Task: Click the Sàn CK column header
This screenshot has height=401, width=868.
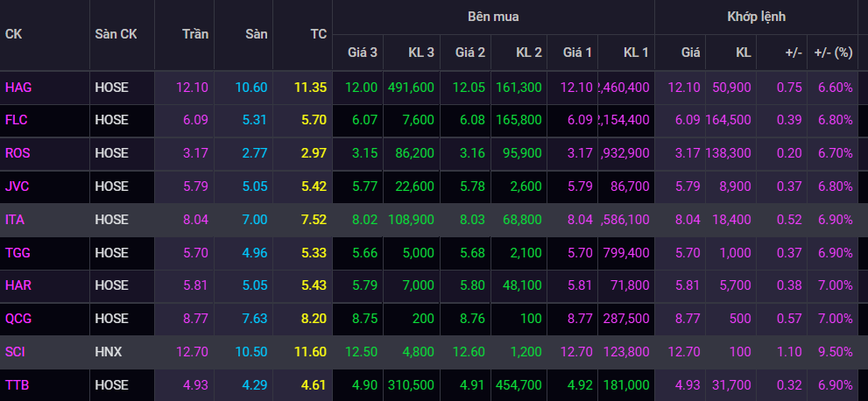Action: pyautogui.click(x=116, y=34)
